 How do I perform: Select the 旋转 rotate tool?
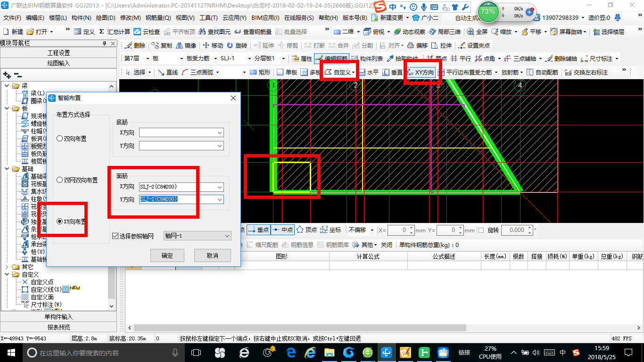tap(237, 46)
